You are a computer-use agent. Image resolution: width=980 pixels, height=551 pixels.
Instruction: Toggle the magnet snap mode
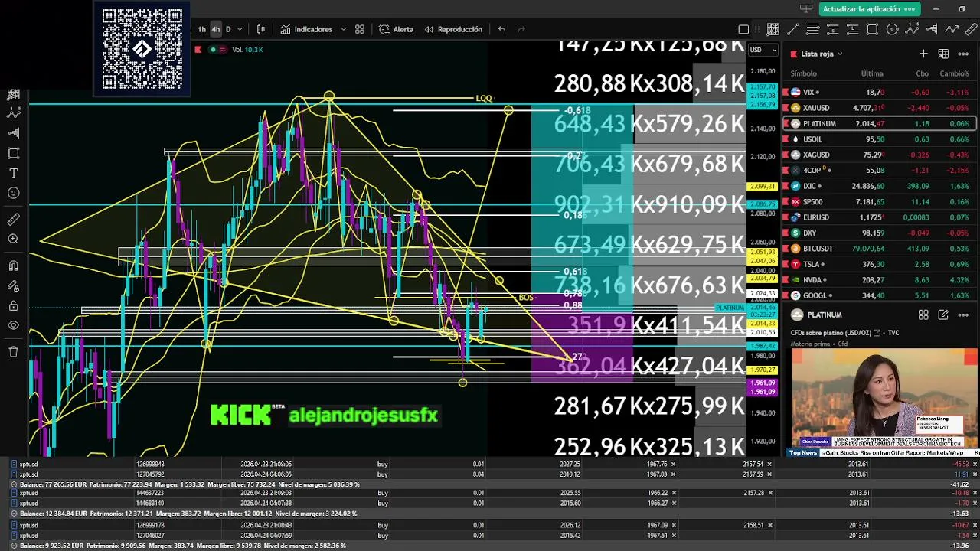(x=13, y=266)
